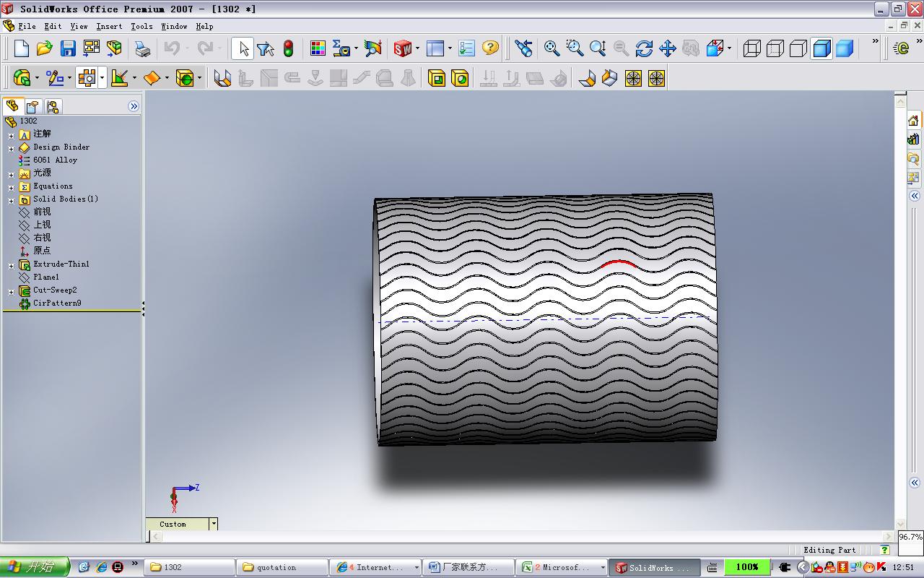The height and width of the screenshot is (578, 924).
Task: Activate the Rotate View tool
Action: (x=645, y=48)
